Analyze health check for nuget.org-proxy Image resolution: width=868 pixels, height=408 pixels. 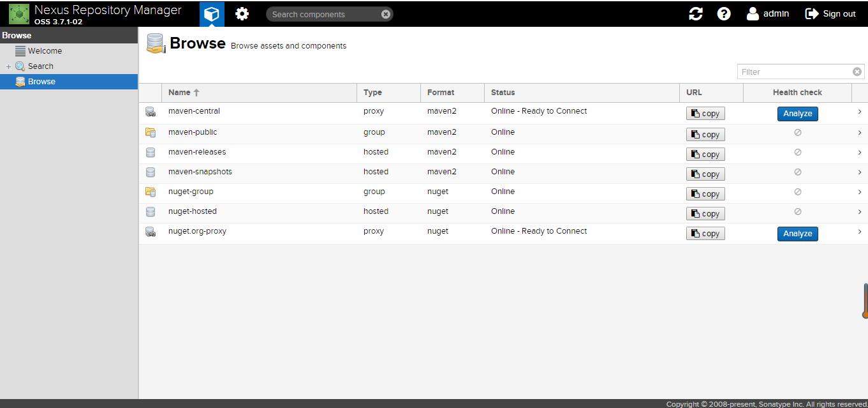click(797, 234)
